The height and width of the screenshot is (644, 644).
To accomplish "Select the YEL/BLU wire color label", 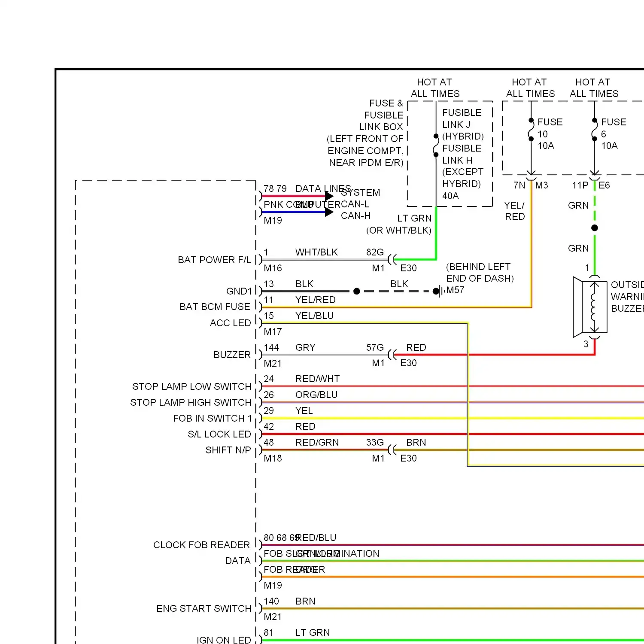I will tap(314, 316).
